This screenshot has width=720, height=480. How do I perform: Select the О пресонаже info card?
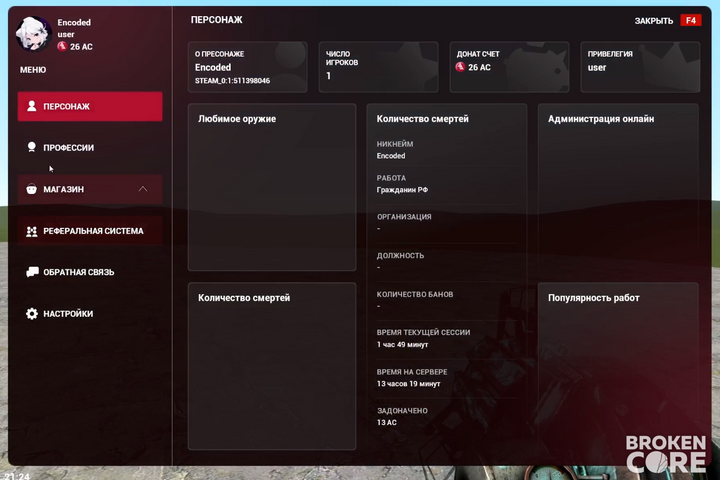[248, 67]
